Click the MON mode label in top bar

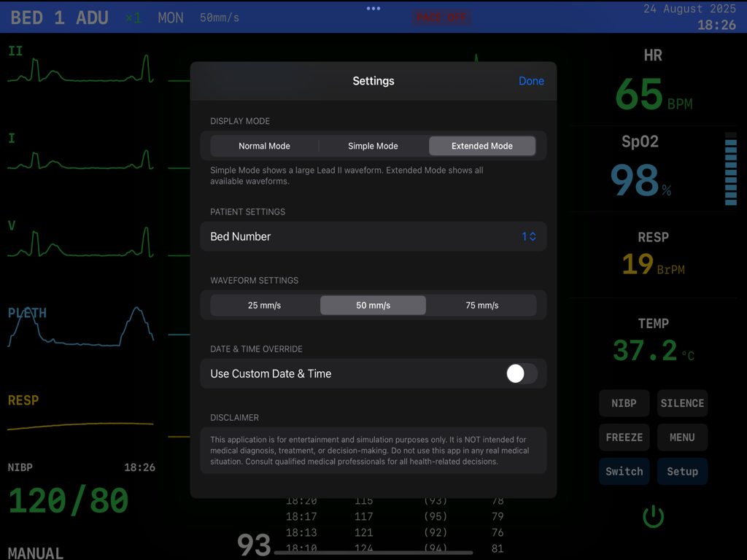click(x=170, y=17)
